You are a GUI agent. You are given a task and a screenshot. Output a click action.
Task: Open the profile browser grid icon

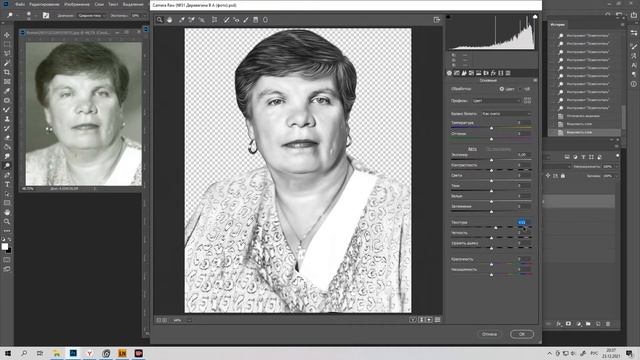pos(527,100)
